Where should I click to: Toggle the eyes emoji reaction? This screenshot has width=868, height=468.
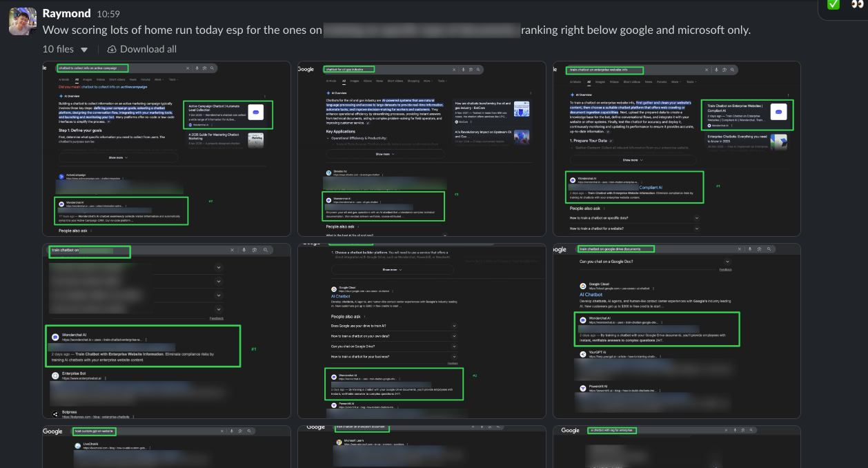pos(858,4)
